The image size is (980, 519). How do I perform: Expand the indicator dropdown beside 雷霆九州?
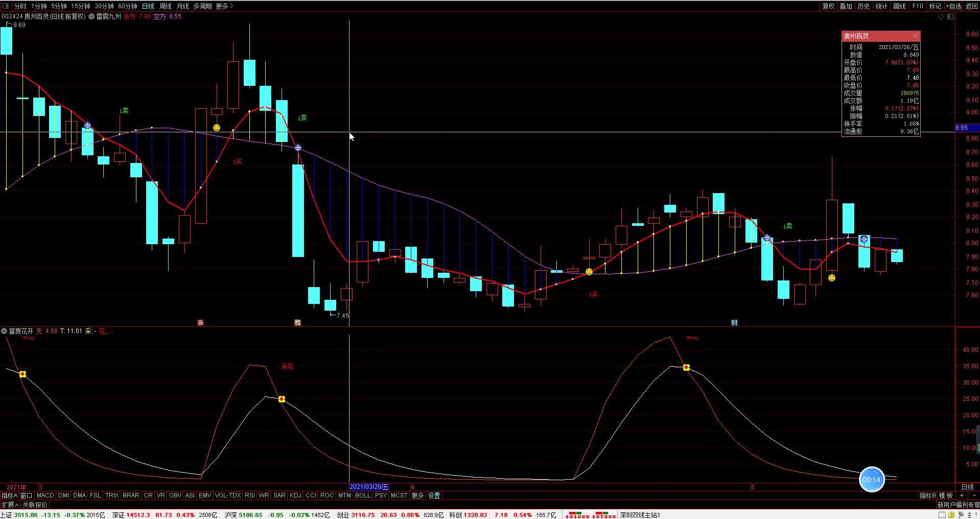91,16
